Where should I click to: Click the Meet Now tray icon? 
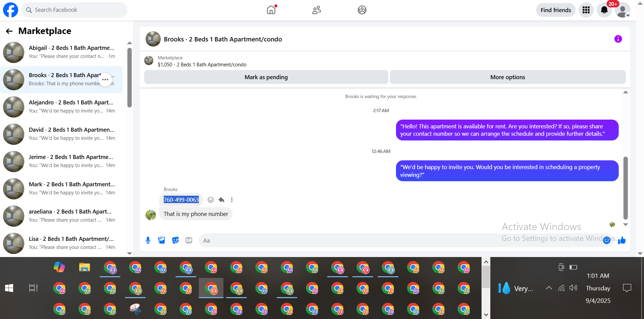point(561,267)
